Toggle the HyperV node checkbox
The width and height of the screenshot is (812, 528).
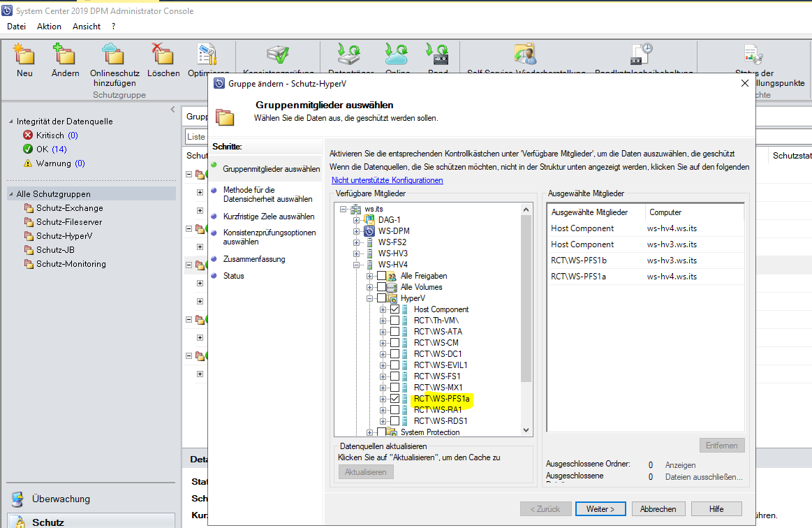(x=382, y=298)
